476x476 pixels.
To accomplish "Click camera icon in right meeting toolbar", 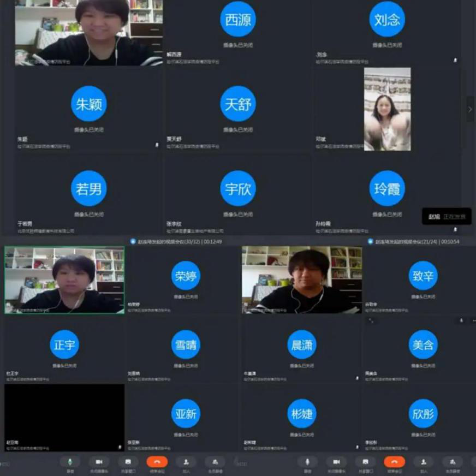I will click(336, 462).
